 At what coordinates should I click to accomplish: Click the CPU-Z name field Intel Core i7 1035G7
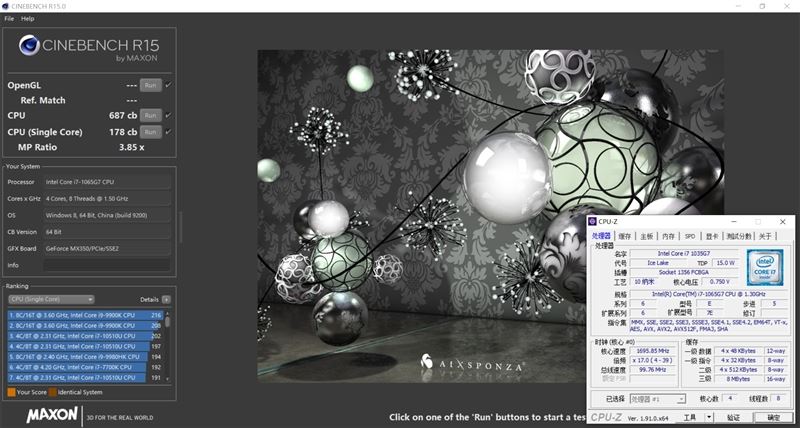[684, 253]
